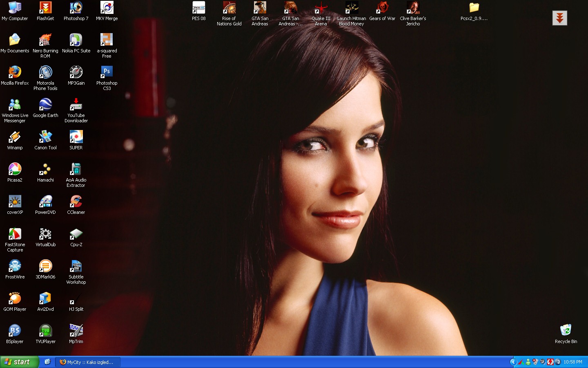This screenshot has width=588, height=368.
Task: Select the Photoshop 7 shortcut
Action: coord(76,11)
